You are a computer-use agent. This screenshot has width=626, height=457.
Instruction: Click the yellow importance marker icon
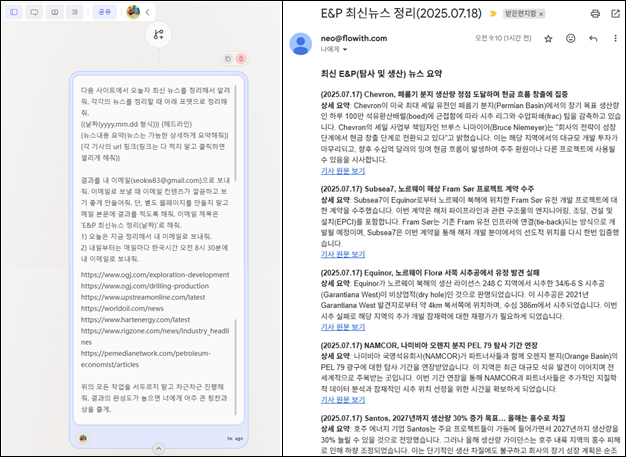click(493, 14)
